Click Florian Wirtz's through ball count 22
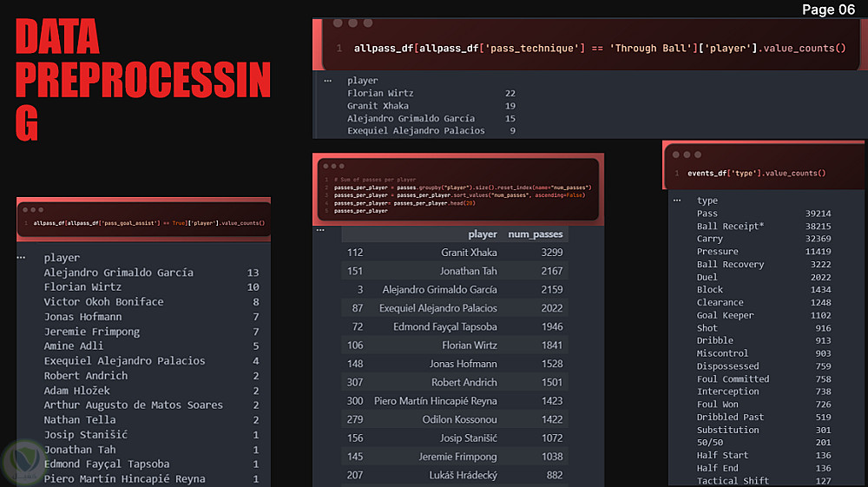868x487 pixels. point(510,94)
